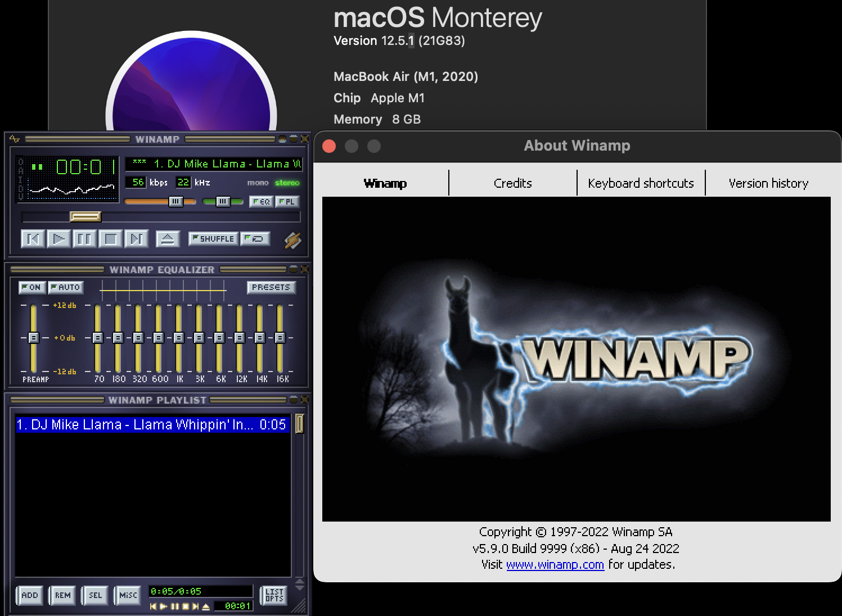This screenshot has width=842, height=616.
Task: Click the O options letter in clutter bar
Action: click(x=21, y=162)
